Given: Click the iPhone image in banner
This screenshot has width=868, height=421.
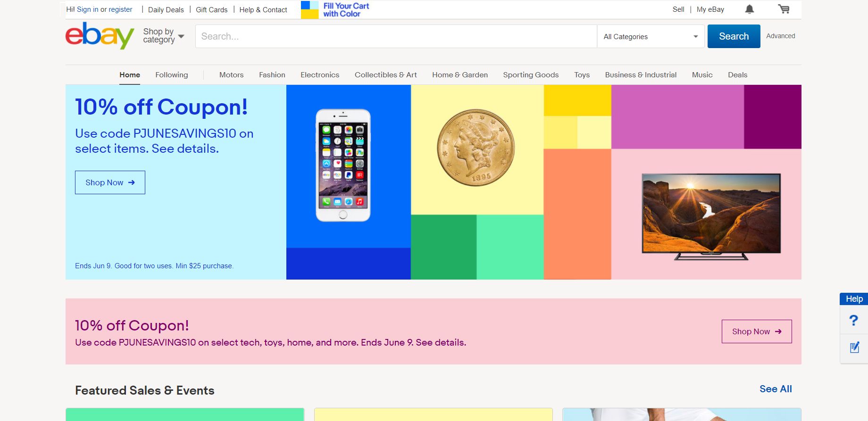Looking at the screenshot, I should pos(343,165).
